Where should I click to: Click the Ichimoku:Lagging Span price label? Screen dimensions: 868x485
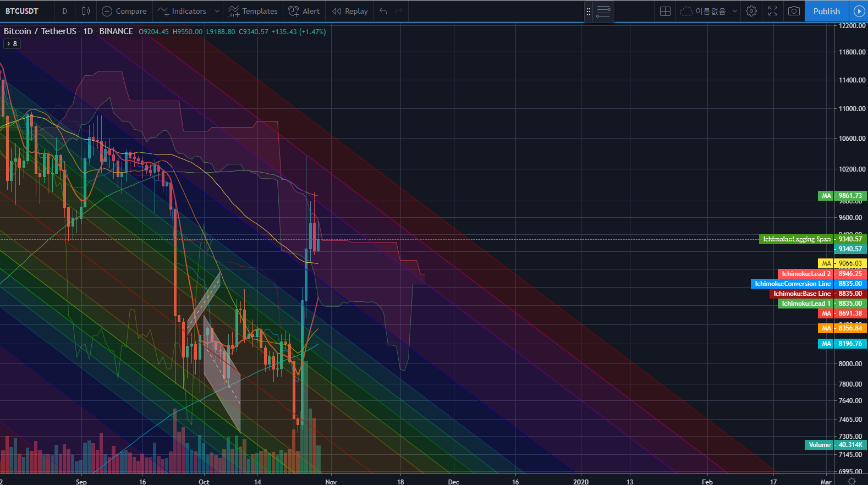coord(796,239)
